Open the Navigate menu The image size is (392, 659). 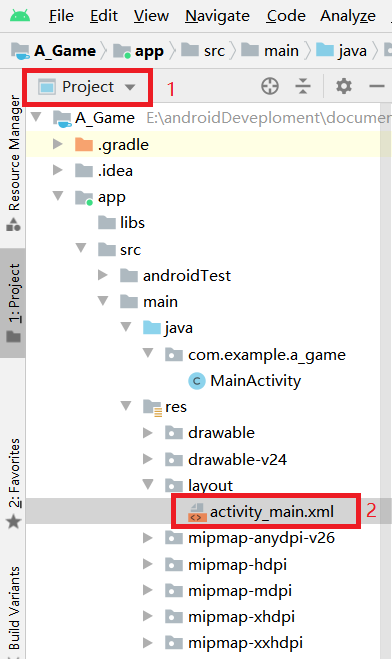[x=217, y=16]
